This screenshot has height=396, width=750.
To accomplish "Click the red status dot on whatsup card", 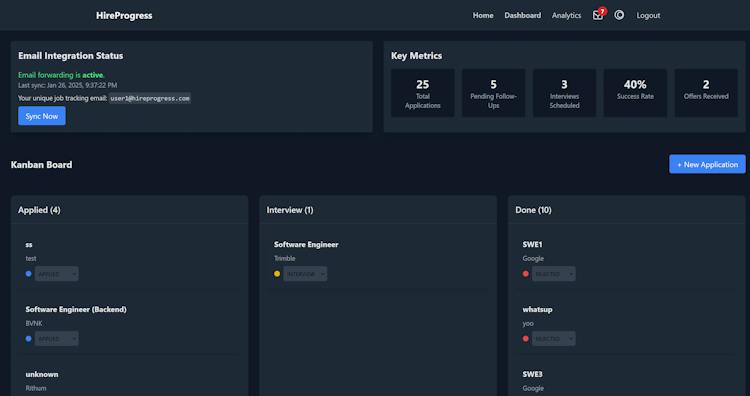I will (526, 339).
